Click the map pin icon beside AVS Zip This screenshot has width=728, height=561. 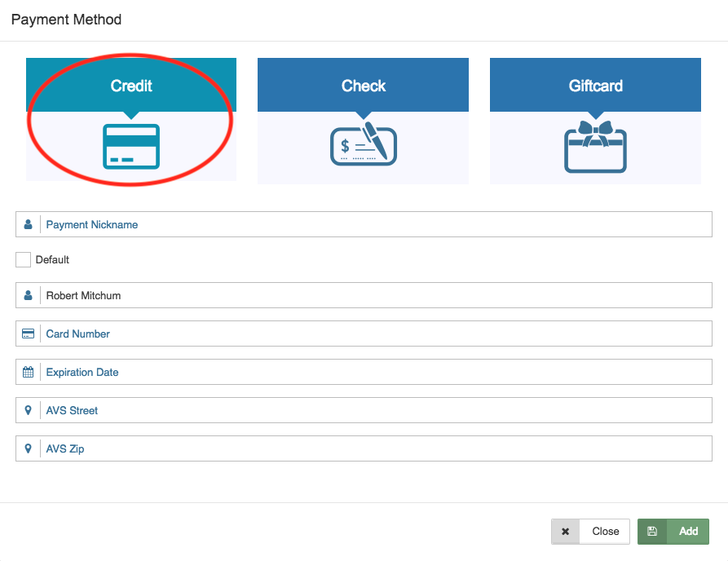[x=29, y=448]
